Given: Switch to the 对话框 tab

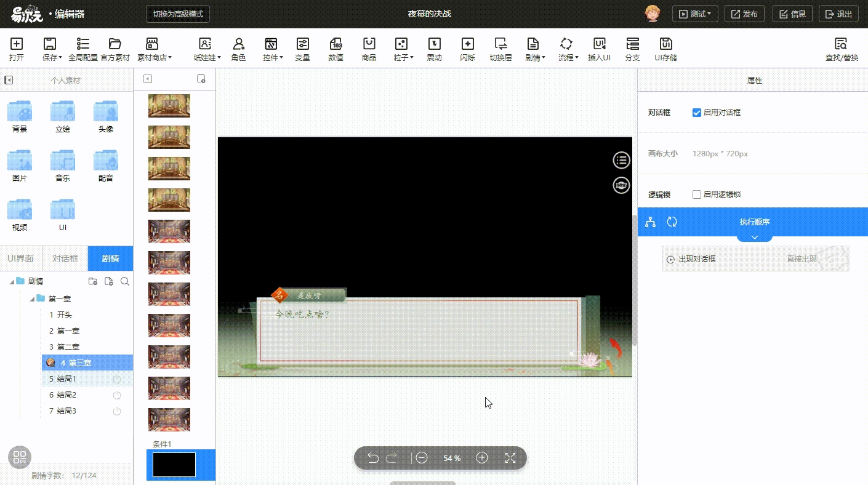Looking at the screenshot, I should tap(65, 259).
